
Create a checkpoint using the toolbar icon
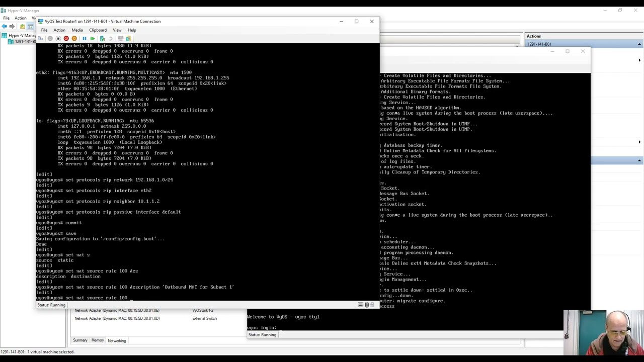click(102, 39)
